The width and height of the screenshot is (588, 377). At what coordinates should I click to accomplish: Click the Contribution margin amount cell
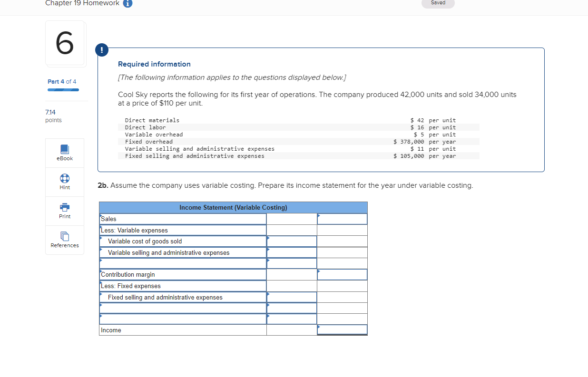[x=342, y=274]
